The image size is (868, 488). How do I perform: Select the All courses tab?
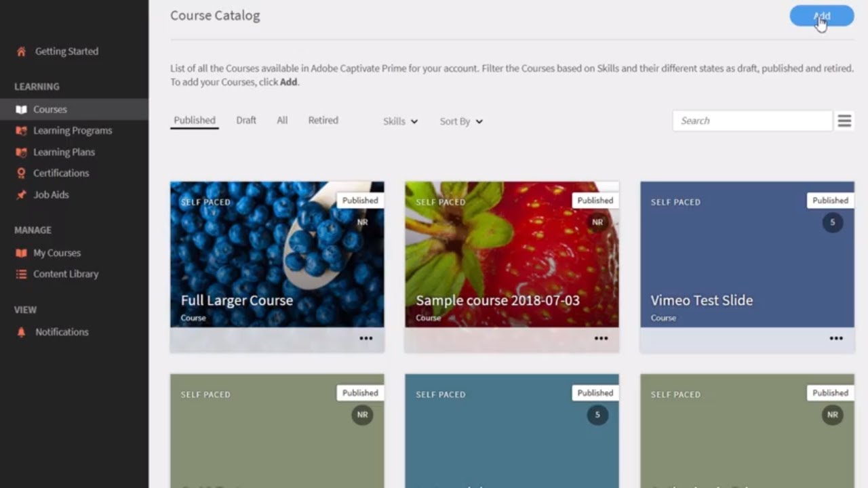point(282,121)
